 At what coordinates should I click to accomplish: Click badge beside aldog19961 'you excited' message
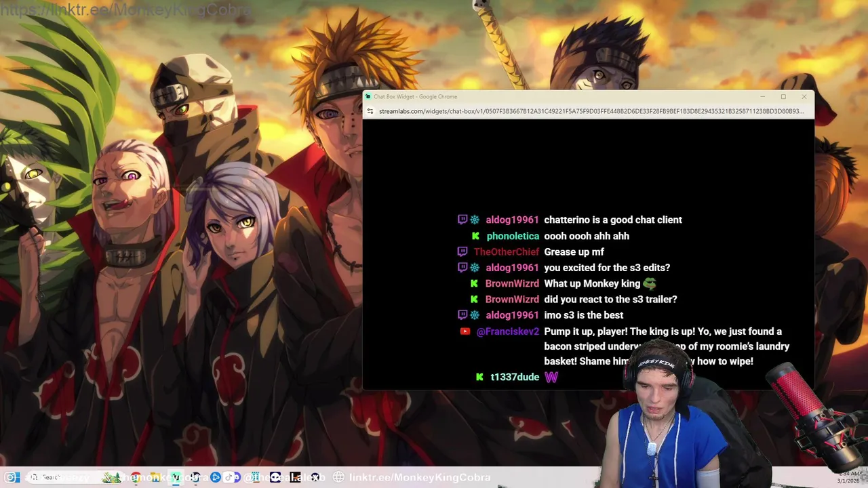click(475, 268)
